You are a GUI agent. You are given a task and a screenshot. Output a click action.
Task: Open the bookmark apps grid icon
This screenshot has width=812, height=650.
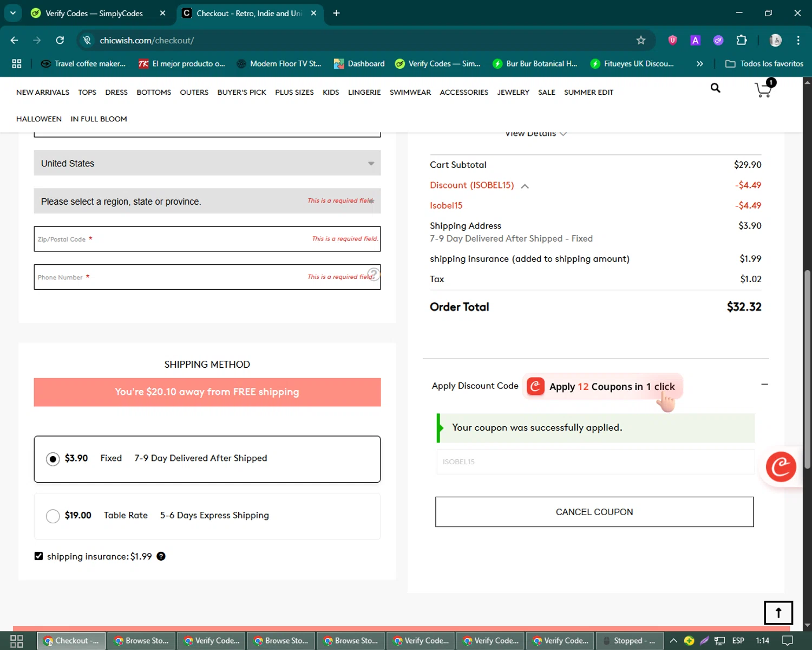tap(17, 63)
